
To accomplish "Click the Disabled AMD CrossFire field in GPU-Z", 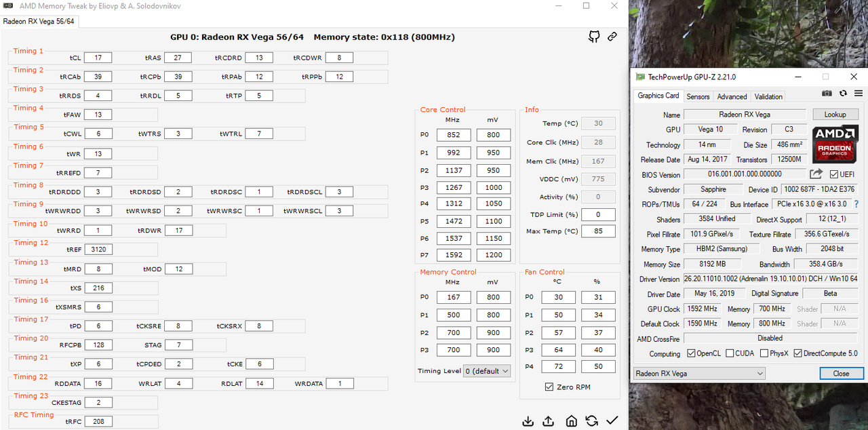I will point(771,338).
